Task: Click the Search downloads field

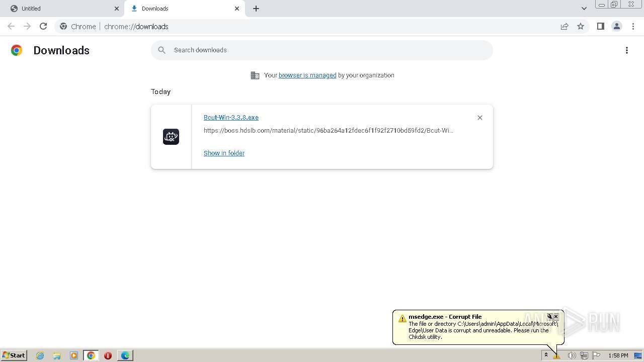Action: [322, 50]
